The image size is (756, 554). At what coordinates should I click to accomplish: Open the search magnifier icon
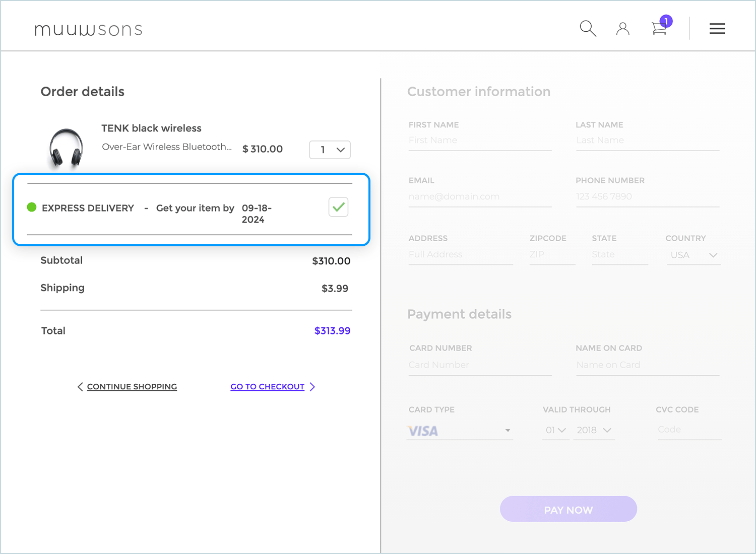coord(588,29)
